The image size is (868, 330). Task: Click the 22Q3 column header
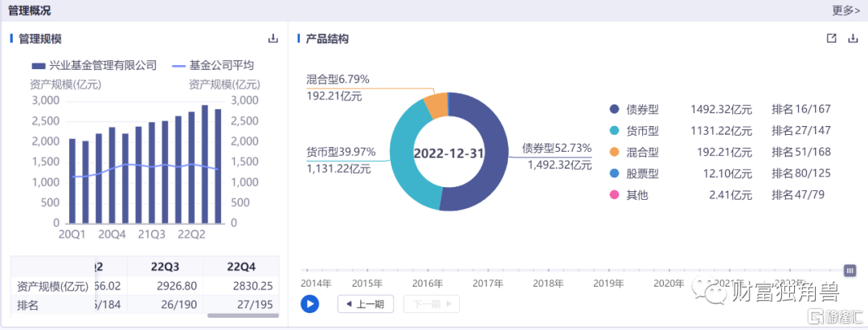165,267
